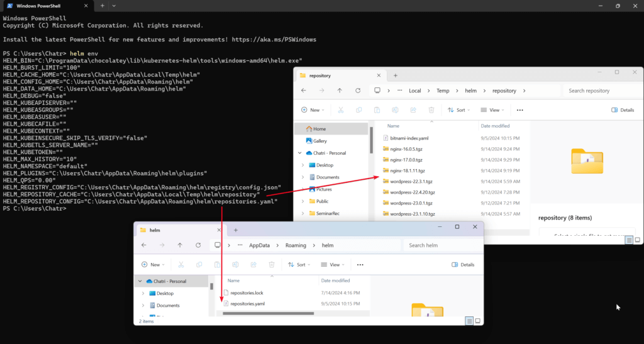Click Cut icon in helm window toolbar

click(180, 265)
